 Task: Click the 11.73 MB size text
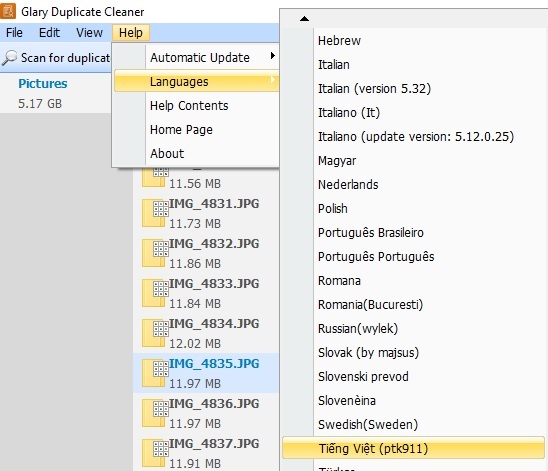pos(195,224)
